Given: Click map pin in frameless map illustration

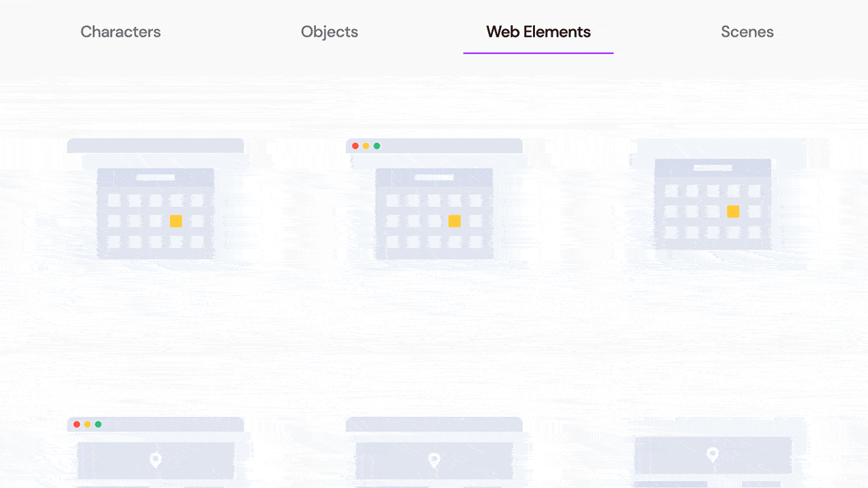Looking at the screenshot, I should coord(712,454).
